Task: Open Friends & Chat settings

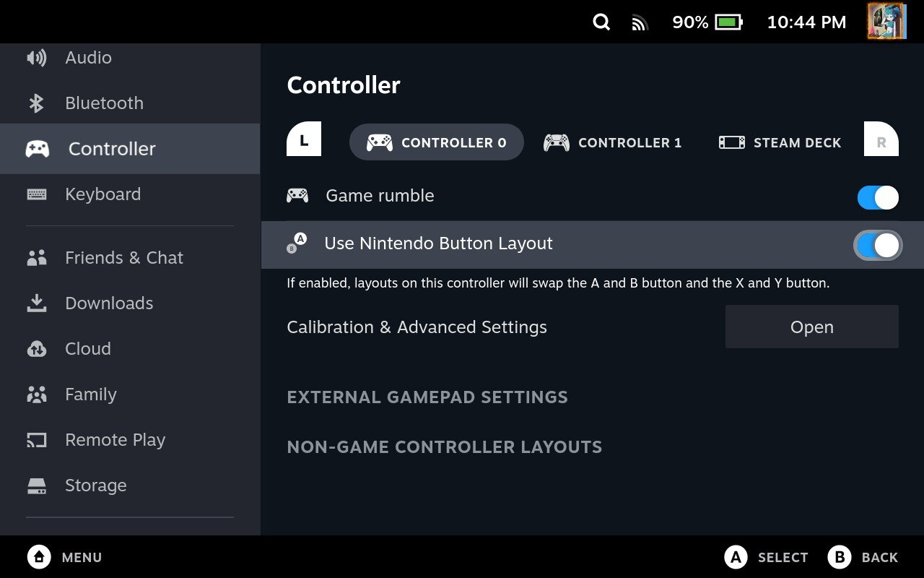Action: 130,258
